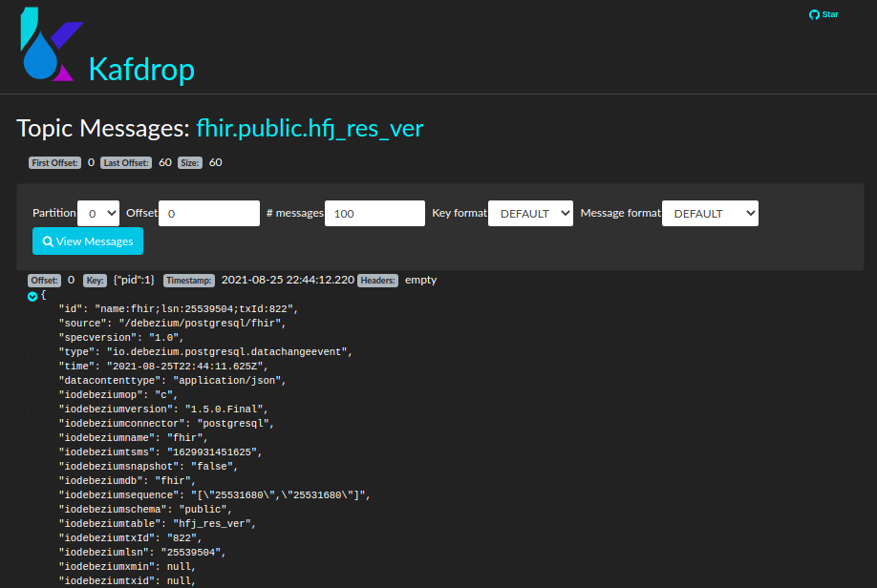Screen dimensions: 877x588
Task: Click the Kafdrop logo icon
Action: [x=52, y=44]
